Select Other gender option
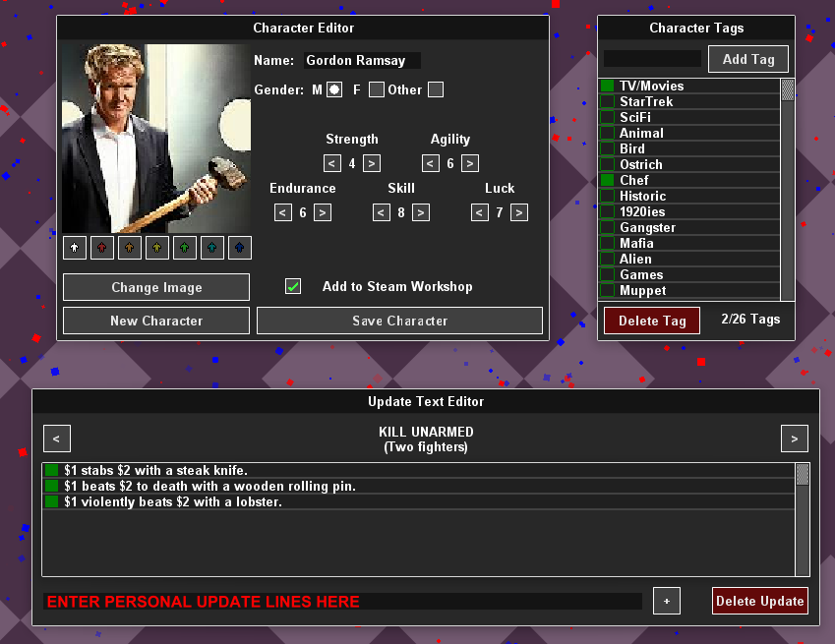 click(436, 89)
